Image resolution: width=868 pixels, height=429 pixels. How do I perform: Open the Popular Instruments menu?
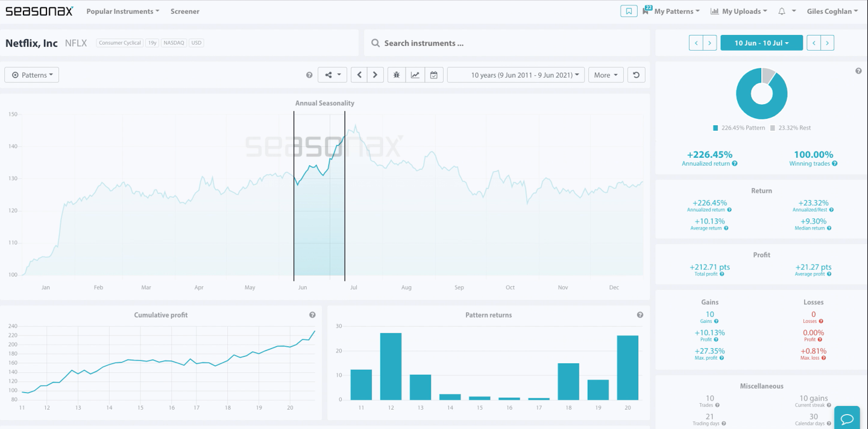coord(123,11)
